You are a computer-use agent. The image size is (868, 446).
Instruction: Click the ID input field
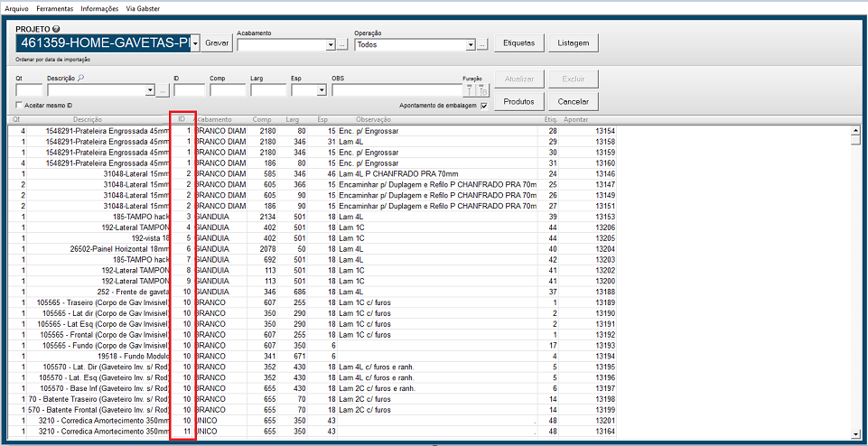coord(190,90)
